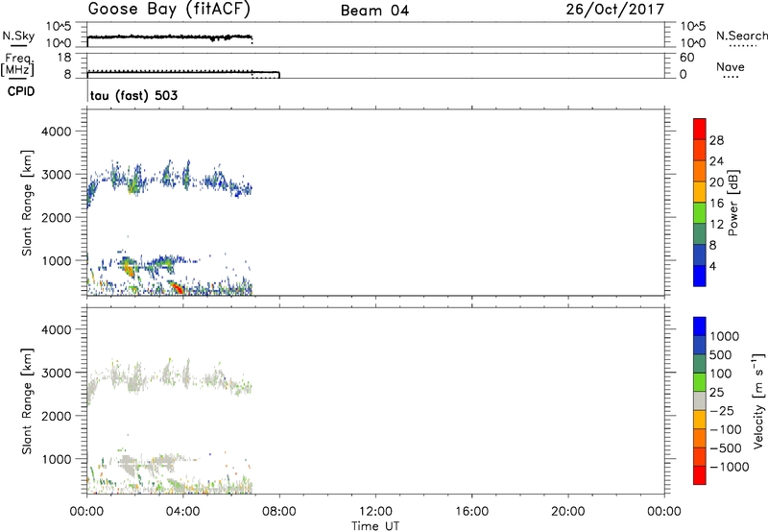The height and width of the screenshot is (532, 768).
Task: Pick the yellow segment of Power color bar
Action: 700,193
